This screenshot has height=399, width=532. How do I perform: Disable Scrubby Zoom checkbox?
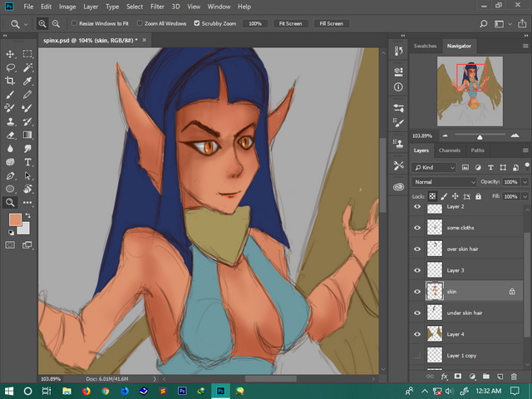[197, 23]
